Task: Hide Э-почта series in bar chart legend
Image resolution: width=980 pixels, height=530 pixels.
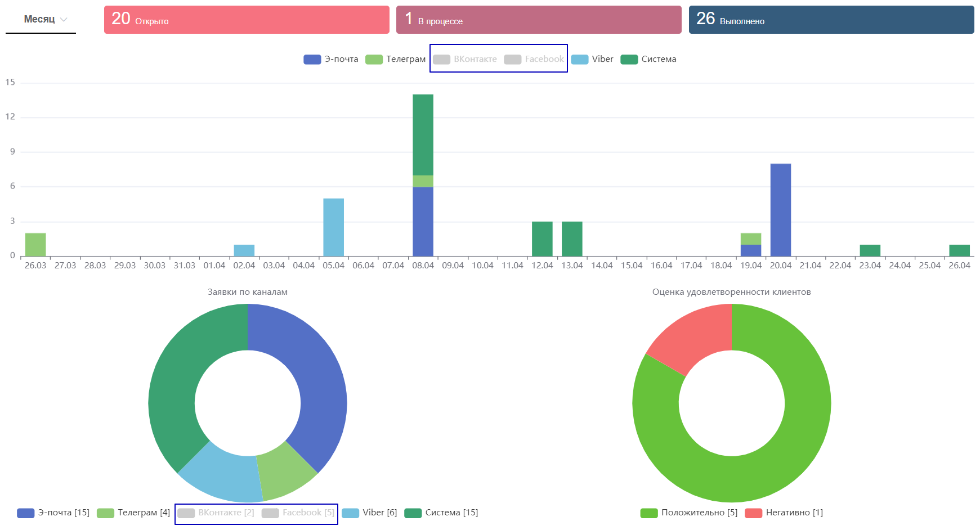Action: [x=331, y=59]
